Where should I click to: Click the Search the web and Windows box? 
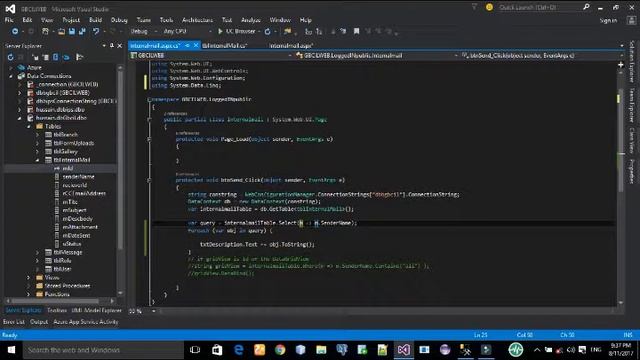click(x=103, y=350)
